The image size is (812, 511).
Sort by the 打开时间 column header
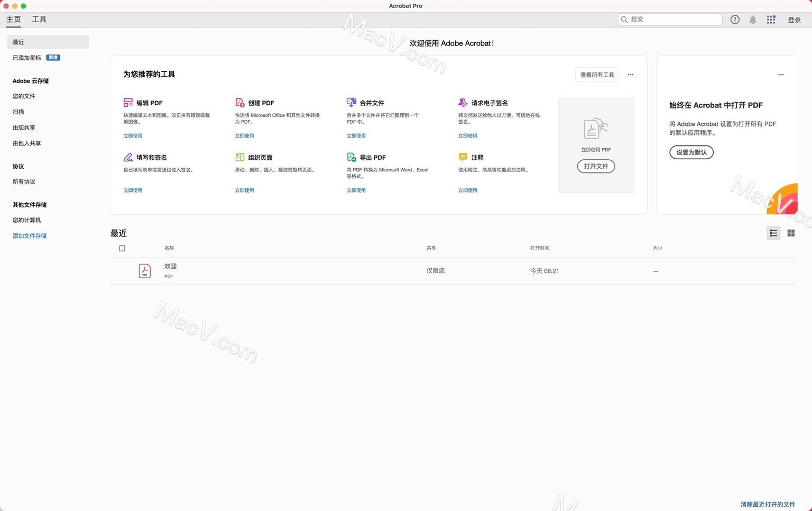point(540,248)
